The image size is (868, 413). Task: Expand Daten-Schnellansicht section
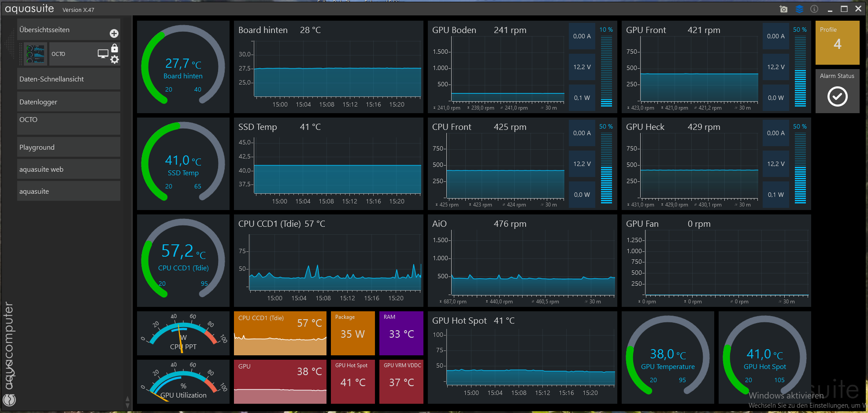click(x=69, y=79)
